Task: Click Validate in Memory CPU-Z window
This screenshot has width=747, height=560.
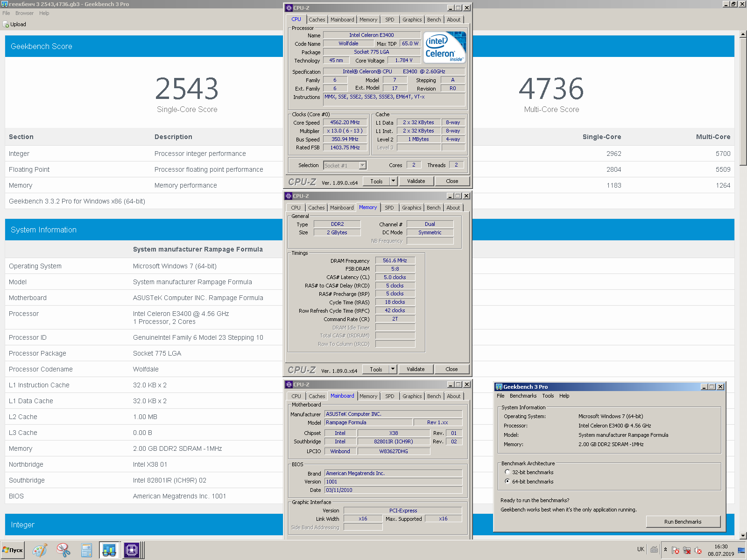Action: tap(416, 369)
